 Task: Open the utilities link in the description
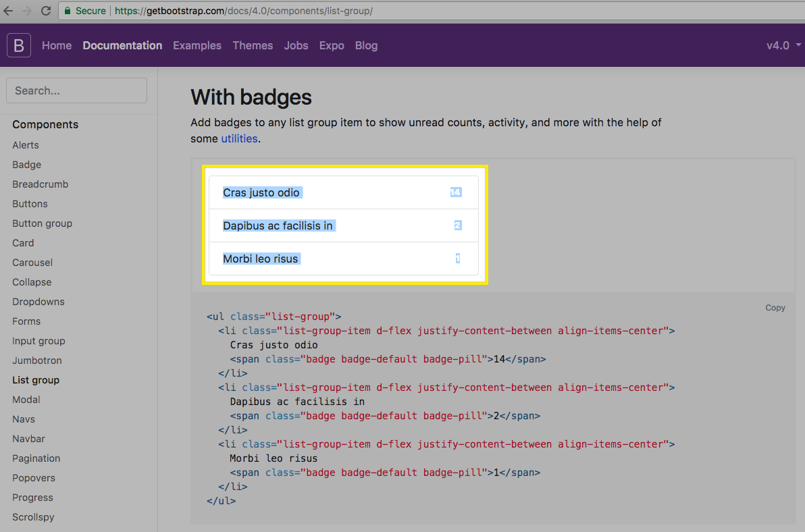239,138
